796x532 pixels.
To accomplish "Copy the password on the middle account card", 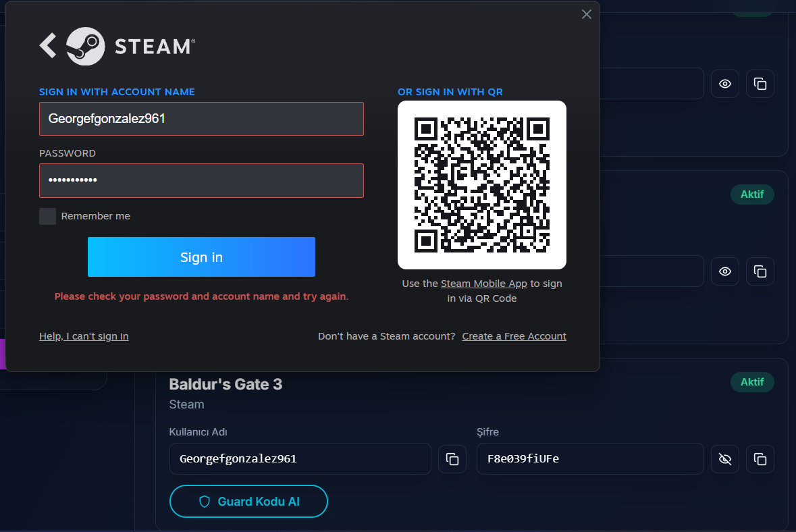I will [x=760, y=271].
